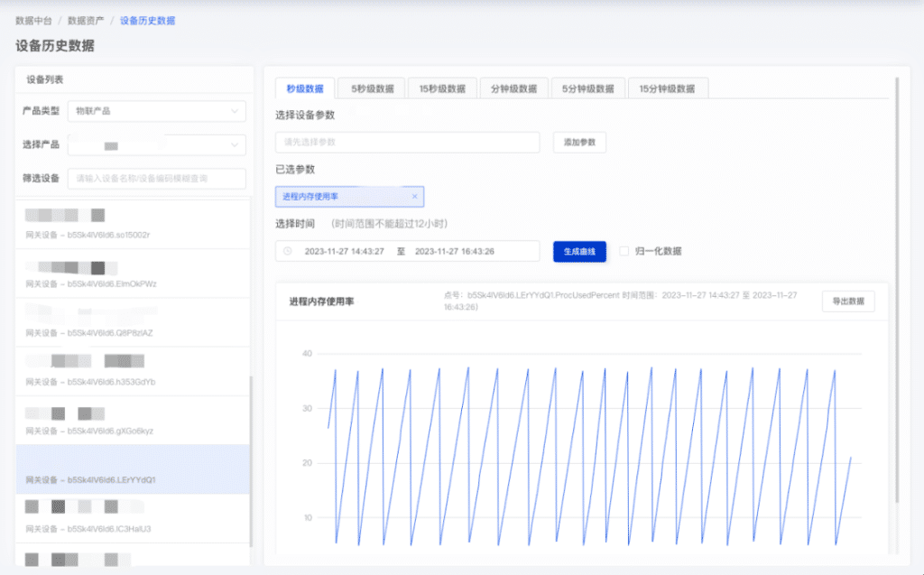Switch to the 15秒级数据 tab
The width and height of the screenshot is (924, 575).
(x=442, y=87)
